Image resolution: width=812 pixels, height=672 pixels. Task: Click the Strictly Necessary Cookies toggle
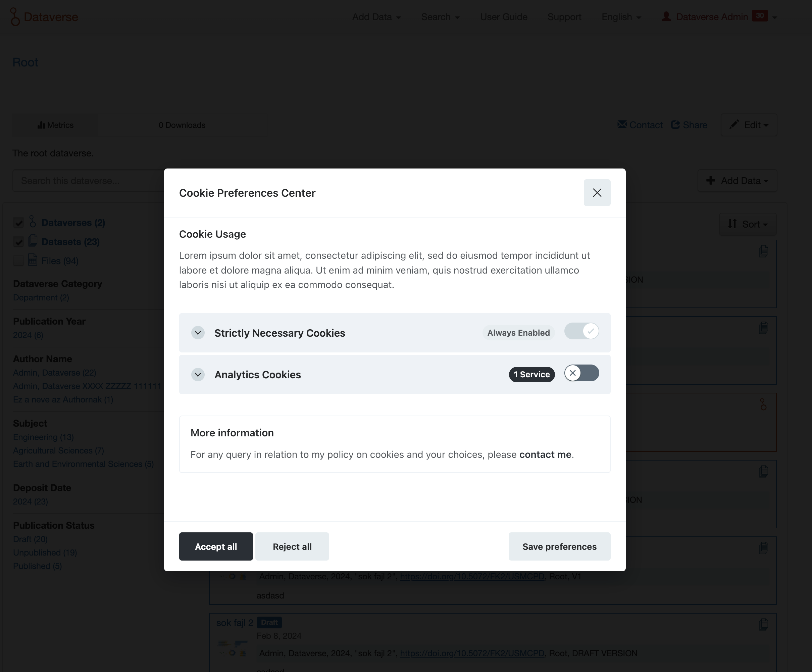tap(581, 332)
